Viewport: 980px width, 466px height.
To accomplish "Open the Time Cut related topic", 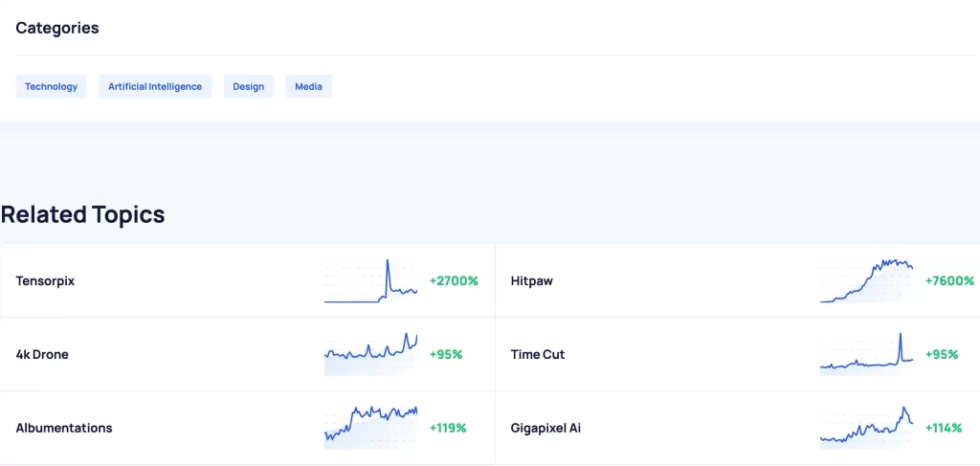I will point(538,355).
